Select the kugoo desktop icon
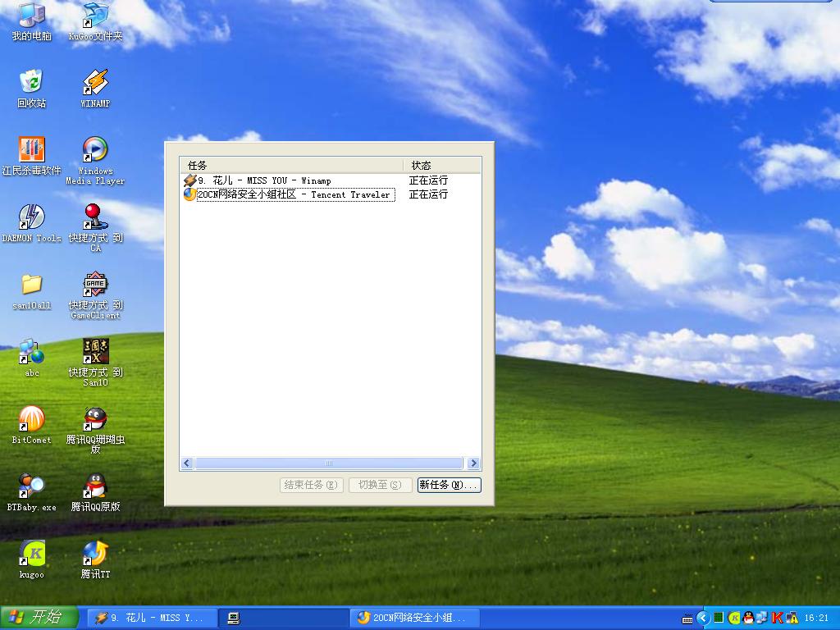840x630 pixels. [32, 560]
